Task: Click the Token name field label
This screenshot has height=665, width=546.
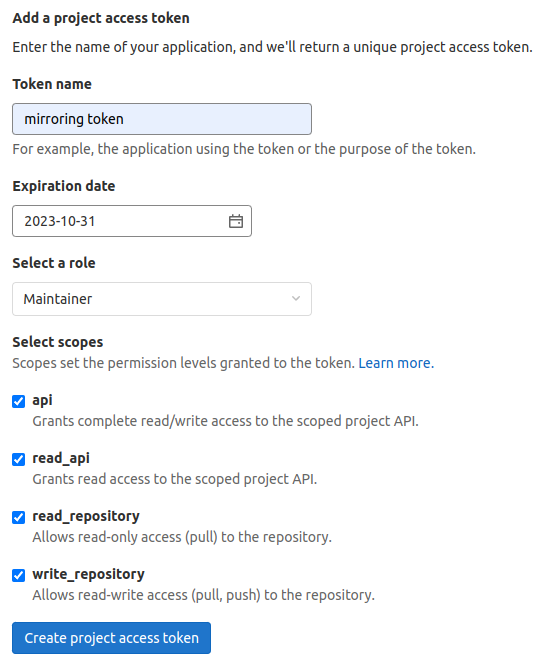Action: click(x=52, y=84)
